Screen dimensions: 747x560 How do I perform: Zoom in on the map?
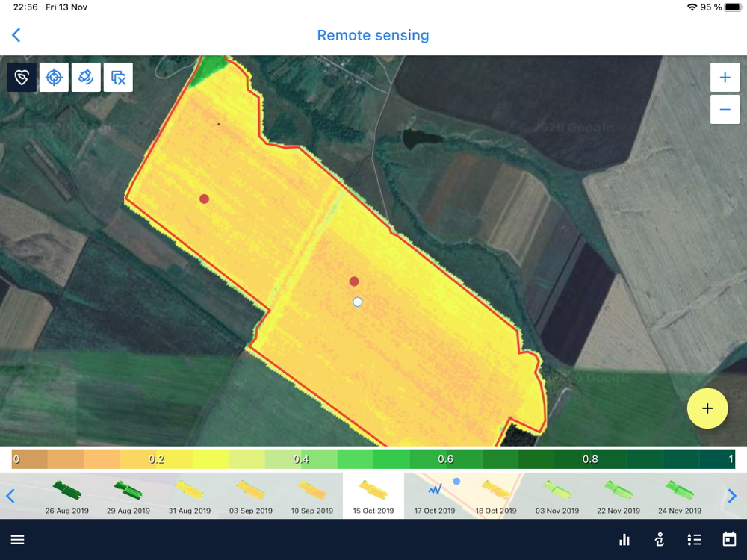click(725, 77)
